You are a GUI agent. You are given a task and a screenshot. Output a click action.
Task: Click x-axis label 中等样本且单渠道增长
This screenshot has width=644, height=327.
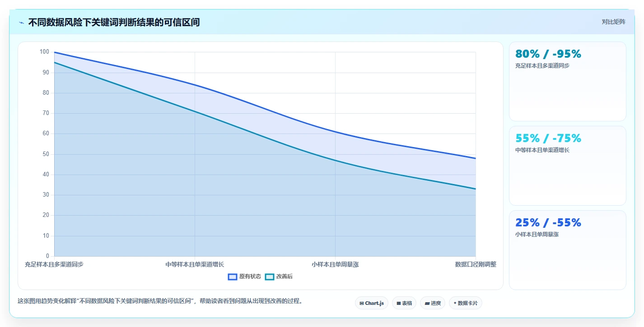pyautogui.click(x=195, y=264)
